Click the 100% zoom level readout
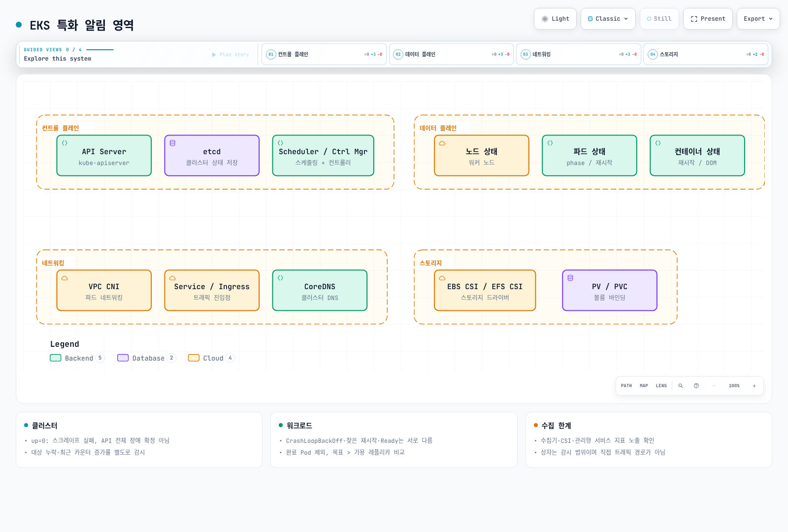The width and height of the screenshot is (788, 532). [734, 386]
